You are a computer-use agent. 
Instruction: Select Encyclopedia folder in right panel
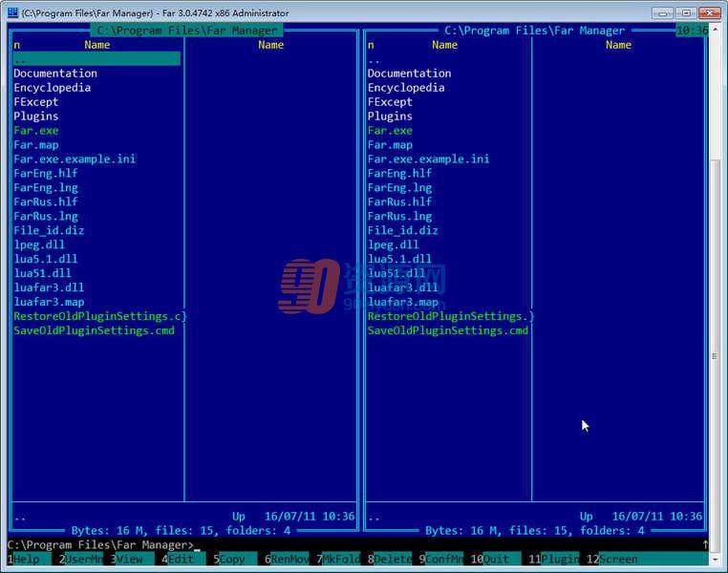406,88
